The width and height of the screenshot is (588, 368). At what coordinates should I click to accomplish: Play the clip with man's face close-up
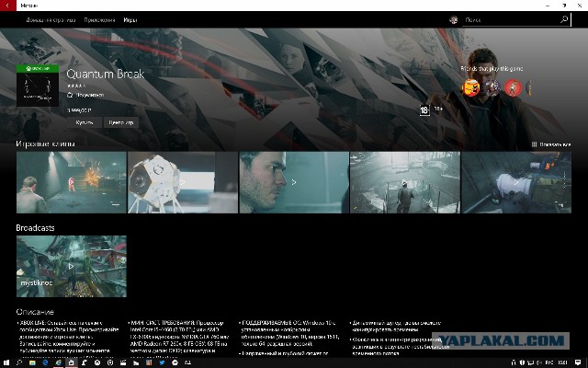[x=294, y=182]
